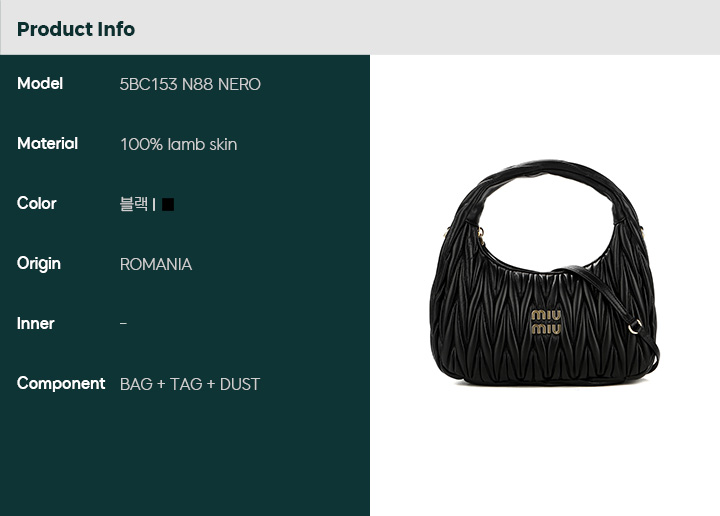Click the Model label
This screenshot has width=720, height=516.
coord(40,83)
